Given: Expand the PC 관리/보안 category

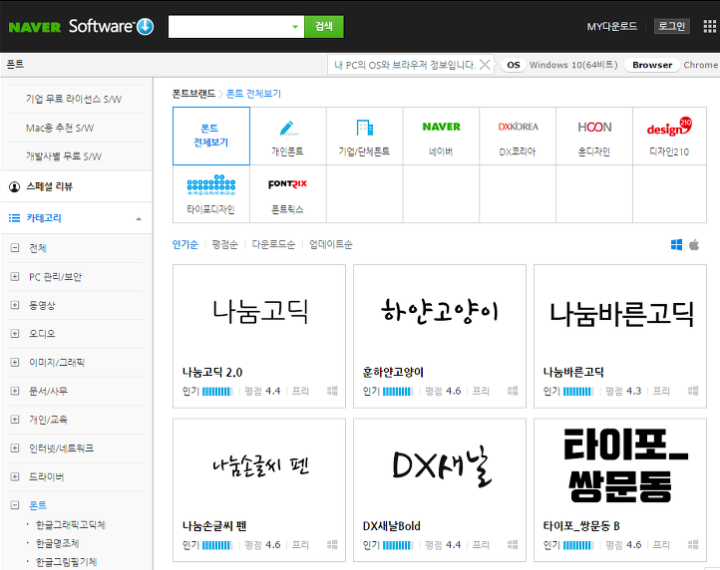Looking at the screenshot, I should click(x=15, y=277).
